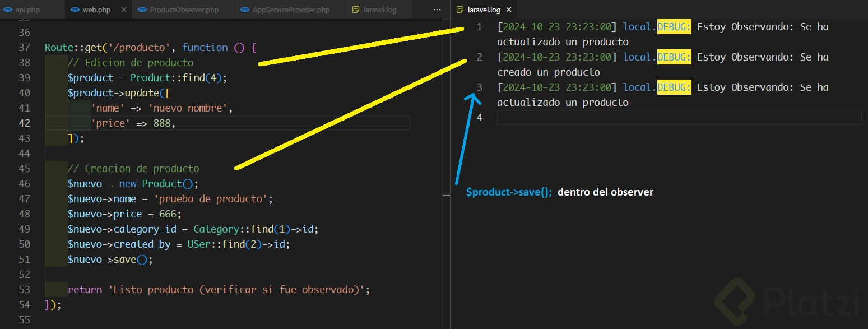Close the web.php editor tab
This screenshot has height=329, width=868.
tap(123, 10)
